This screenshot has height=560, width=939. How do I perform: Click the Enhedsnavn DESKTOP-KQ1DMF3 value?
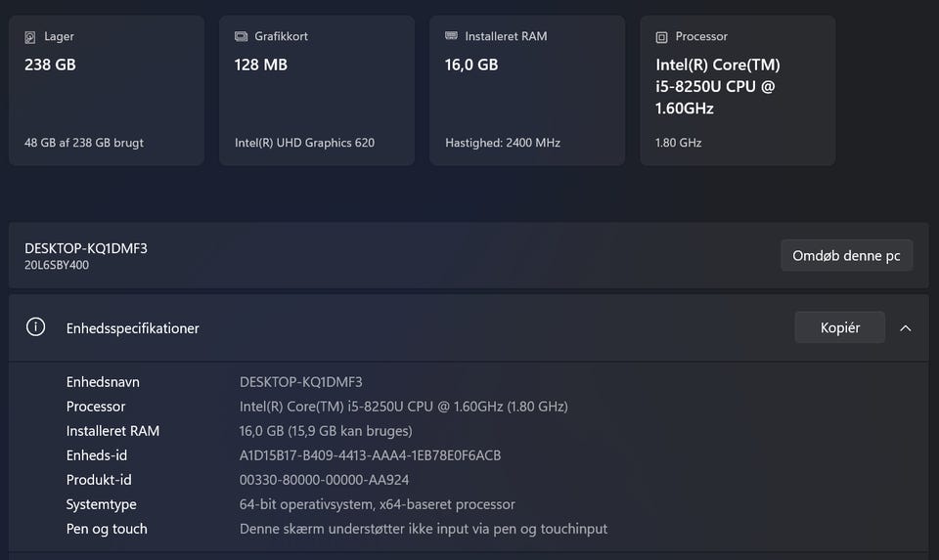pyautogui.click(x=300, y=382)
